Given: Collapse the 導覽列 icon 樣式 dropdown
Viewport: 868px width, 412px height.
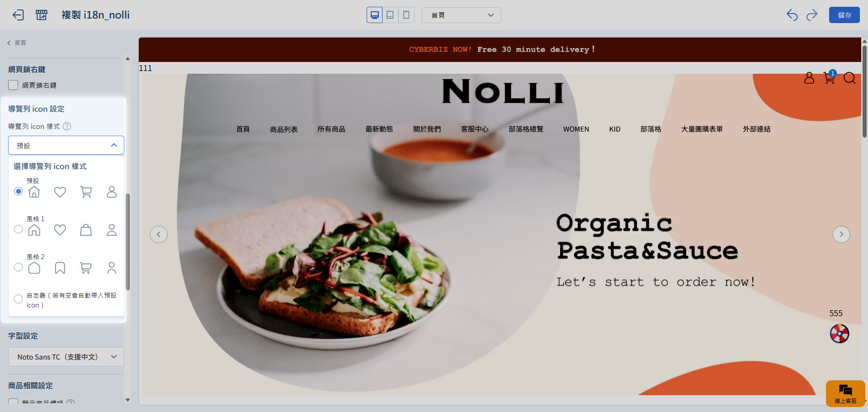Looking at the screenshot, I should (66, 145).
